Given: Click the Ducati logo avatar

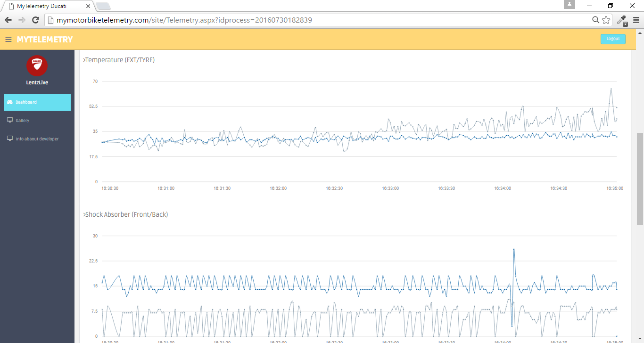Looking at the screenshot, I should (37, 66).
